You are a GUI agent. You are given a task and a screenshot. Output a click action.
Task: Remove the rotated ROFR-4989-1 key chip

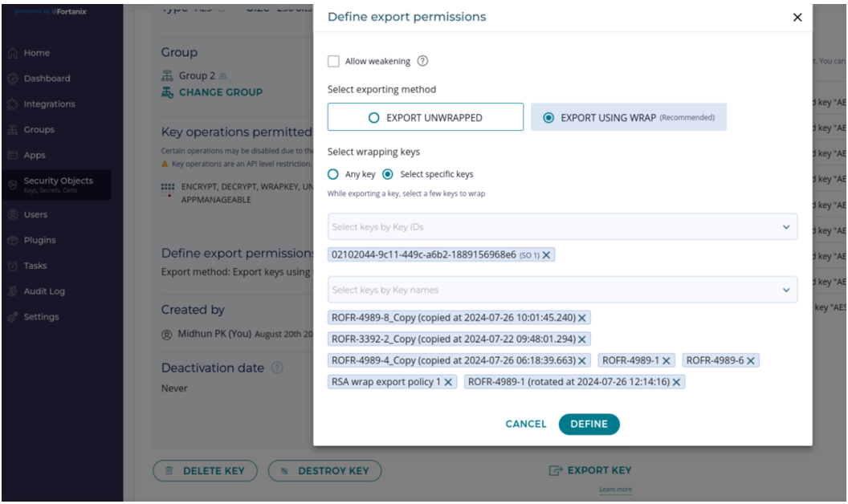coord(677,382)
